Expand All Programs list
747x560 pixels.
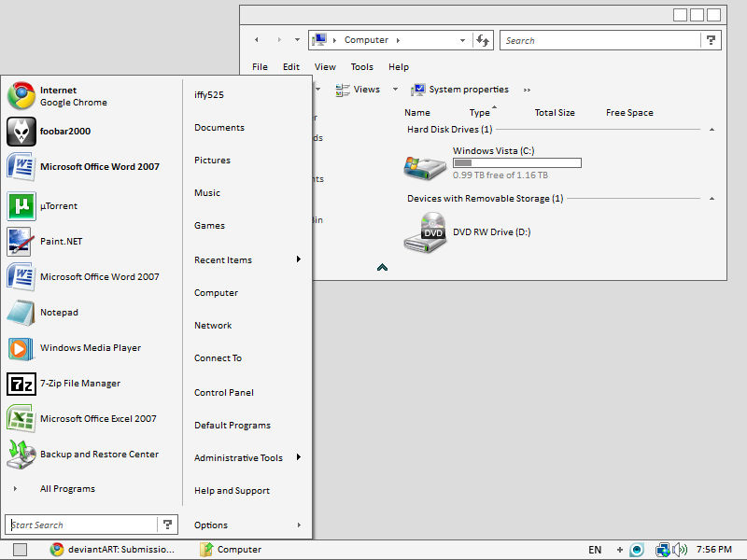[x=15, y=488]
